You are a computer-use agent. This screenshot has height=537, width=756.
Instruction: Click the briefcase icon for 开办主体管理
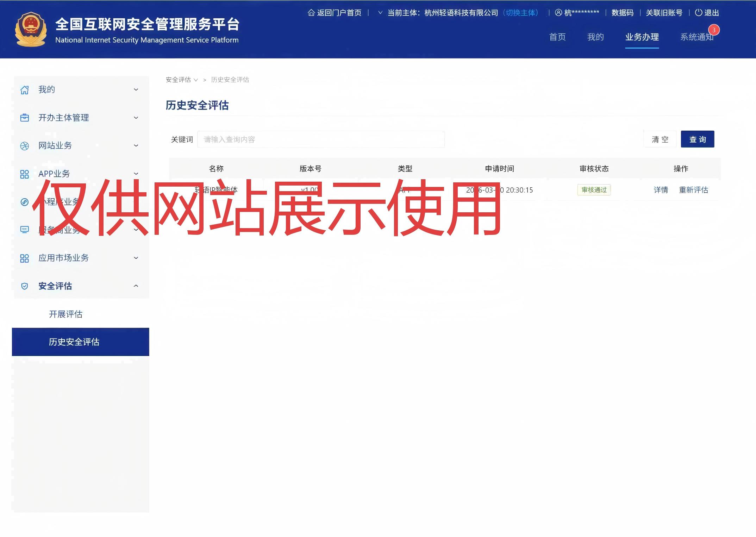pyautogui.click(x=24, y=118)
